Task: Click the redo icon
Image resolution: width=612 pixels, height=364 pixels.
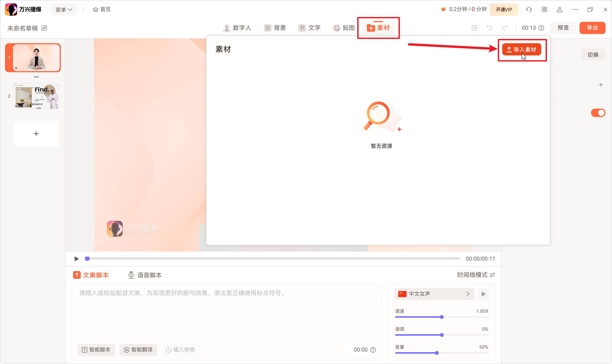Action: [505, 28]
